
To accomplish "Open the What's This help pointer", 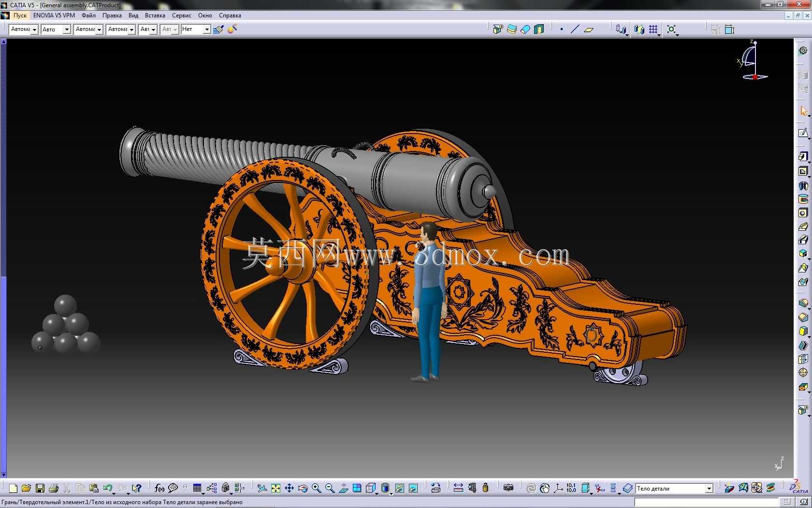I will point(137,488).
